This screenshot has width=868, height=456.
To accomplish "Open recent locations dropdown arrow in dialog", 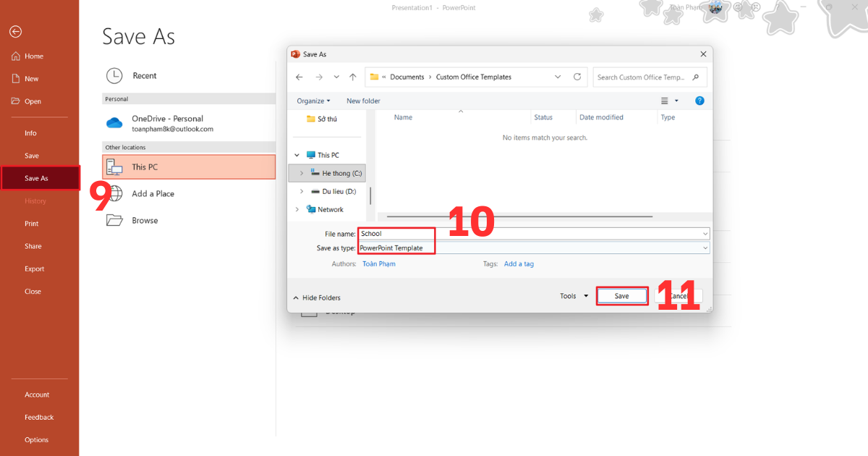I will pos(336,77).
